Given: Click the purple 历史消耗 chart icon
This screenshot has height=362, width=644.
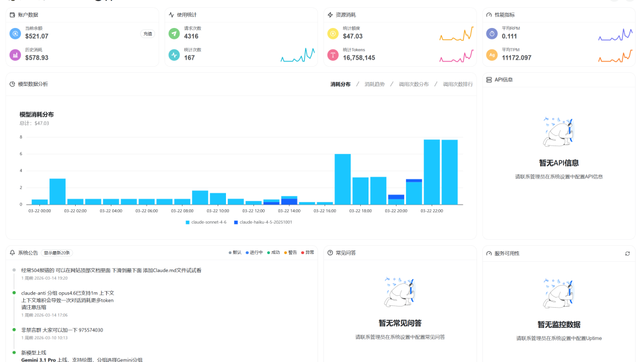Looking at the screenshot, I should pos(16,55).
